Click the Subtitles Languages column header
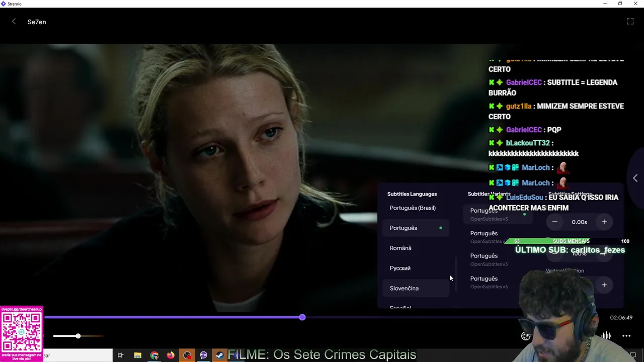644x362 pixels. coord(412,194)
